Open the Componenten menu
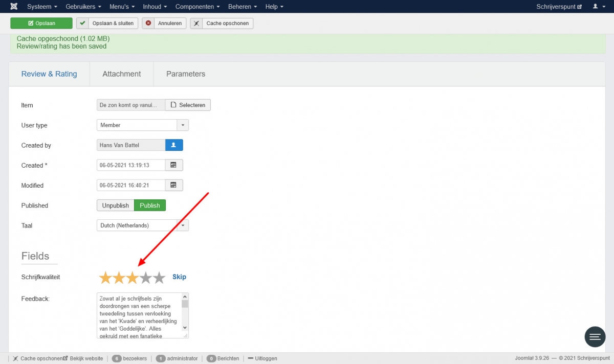 click(198, 7)
